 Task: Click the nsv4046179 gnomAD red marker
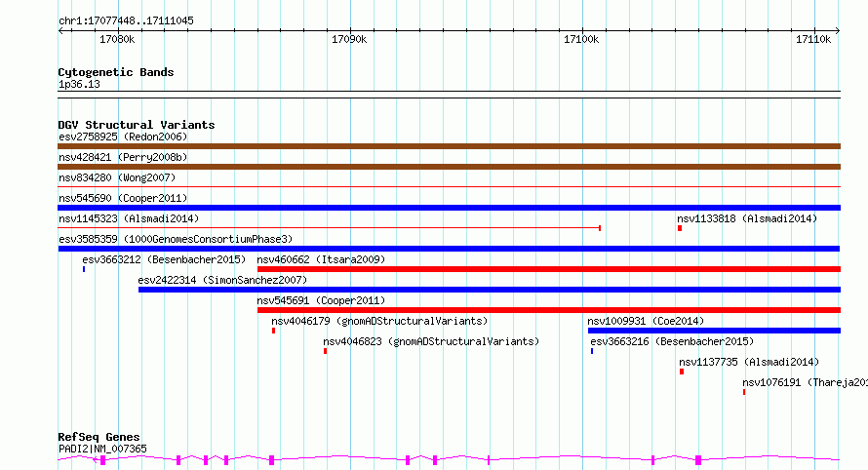pos(273,331)
